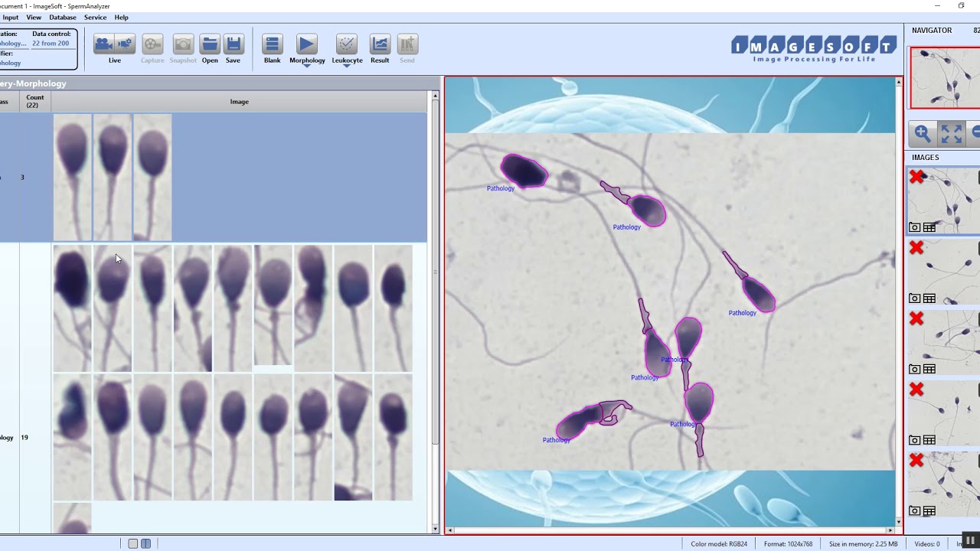
Task: Click table icon under fourth image thumbnail
Action: coord(929,440)
